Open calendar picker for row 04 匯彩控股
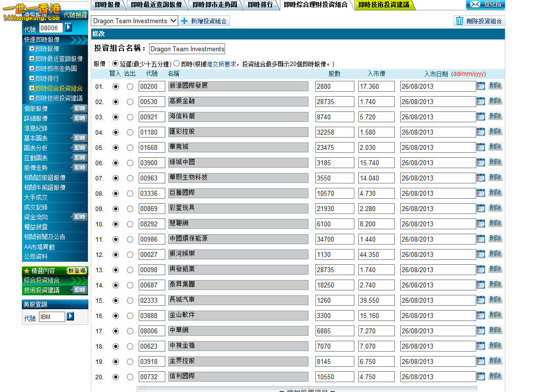 tap(481, 132)
